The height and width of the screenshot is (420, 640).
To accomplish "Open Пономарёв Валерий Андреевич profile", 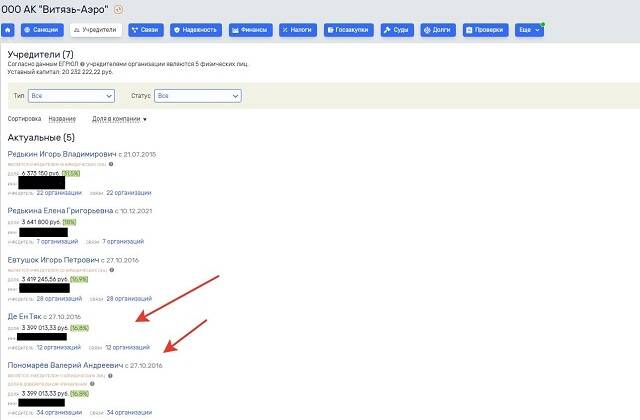I will click(65, 365).
